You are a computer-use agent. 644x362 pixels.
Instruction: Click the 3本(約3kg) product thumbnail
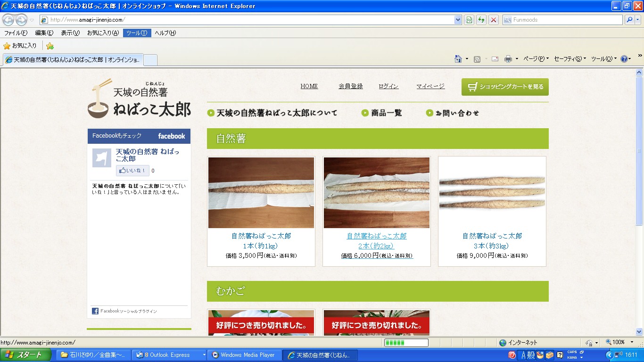tap(492, 193)
